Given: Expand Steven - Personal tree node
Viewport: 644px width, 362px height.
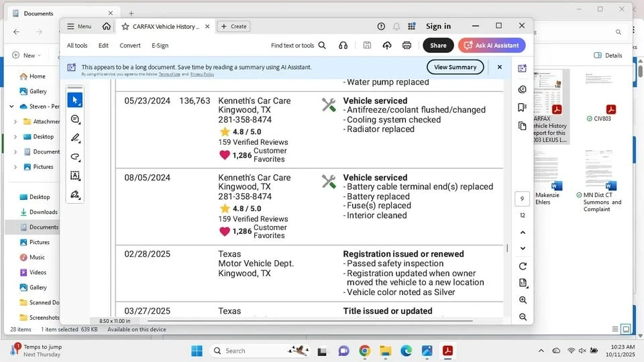Looking at the screenshot, I should pyautogui.click(x=11, y=107).
